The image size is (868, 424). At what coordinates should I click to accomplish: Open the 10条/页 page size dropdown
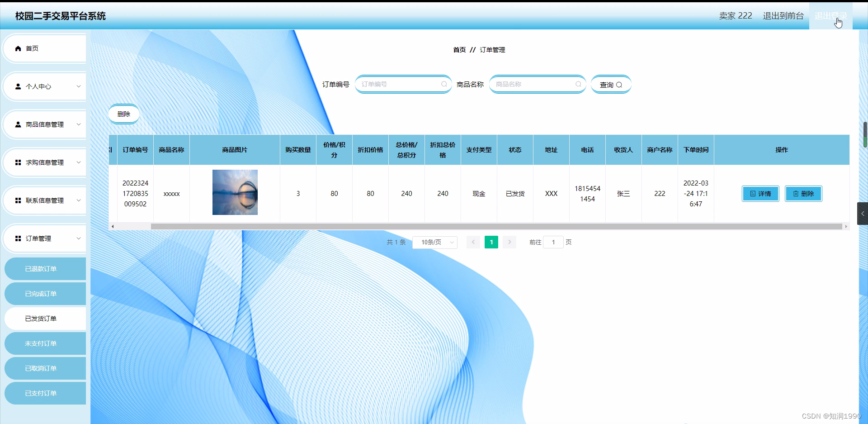point(434,242)
